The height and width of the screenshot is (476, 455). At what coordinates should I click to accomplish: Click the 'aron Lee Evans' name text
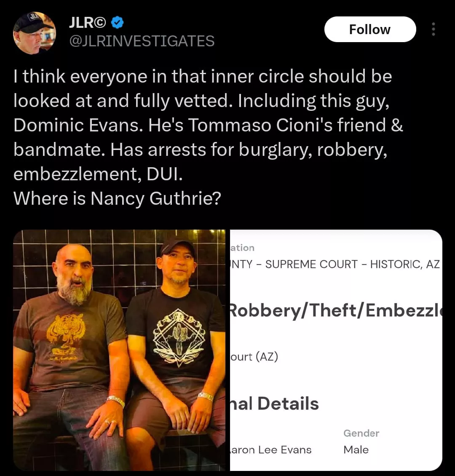271,449
